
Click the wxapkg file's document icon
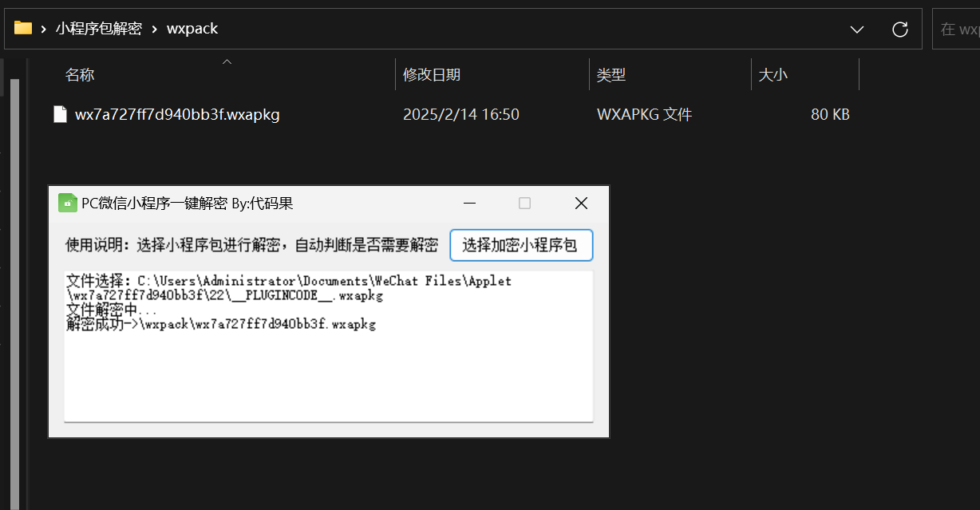point(60,114)
